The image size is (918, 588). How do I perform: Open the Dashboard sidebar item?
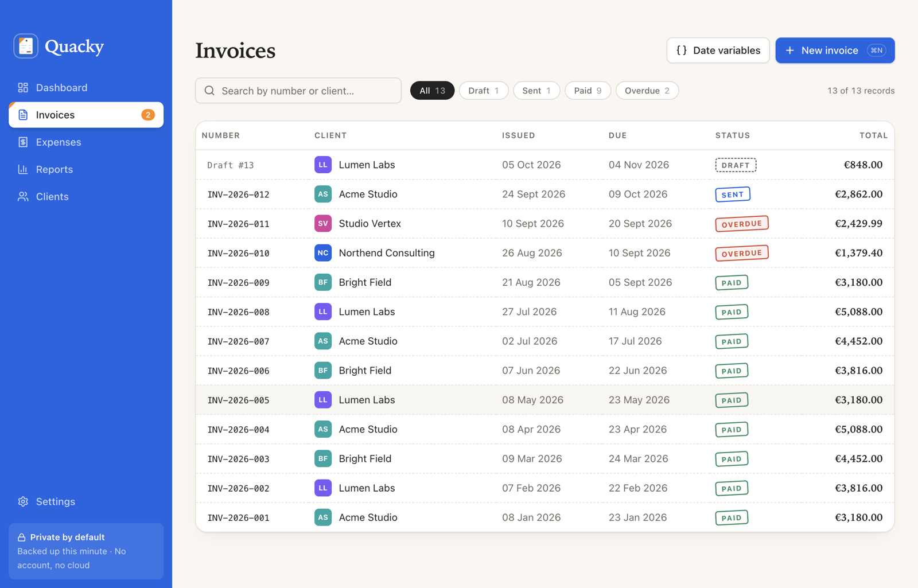(86, 88)
